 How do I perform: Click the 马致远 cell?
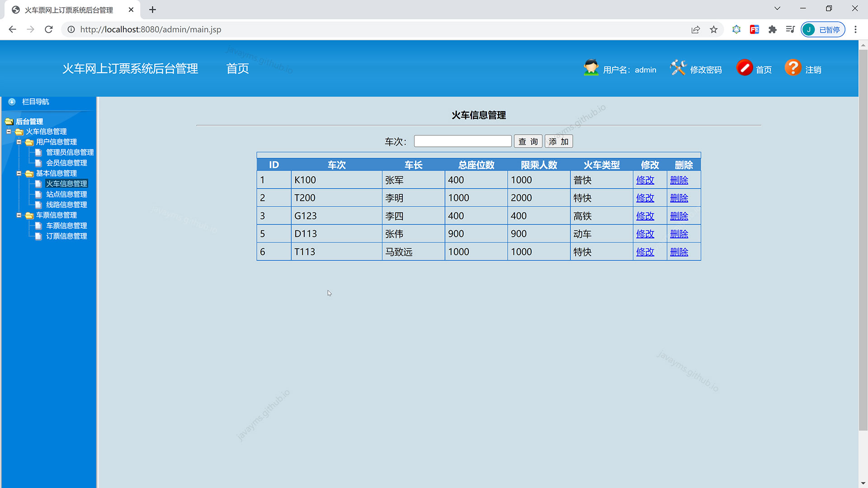click(413, 252)
